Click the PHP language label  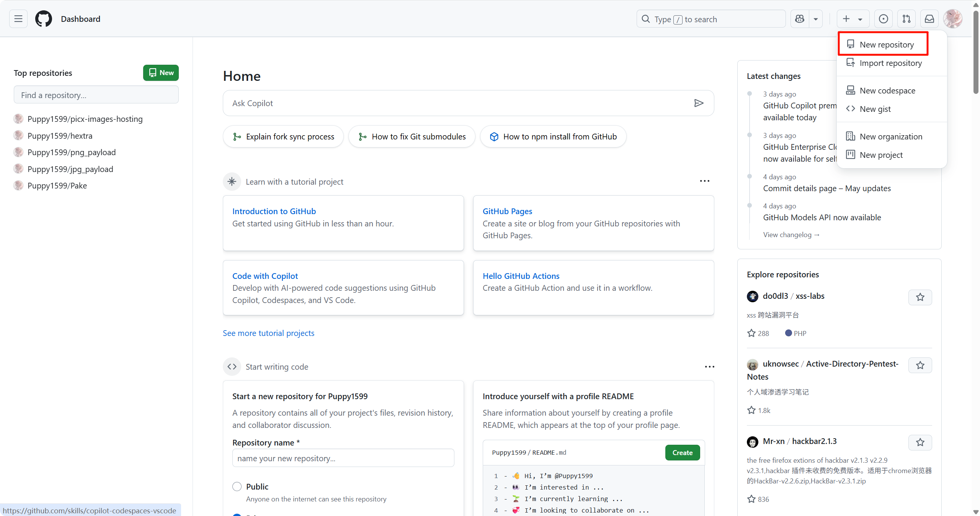(x=800, y=333)
